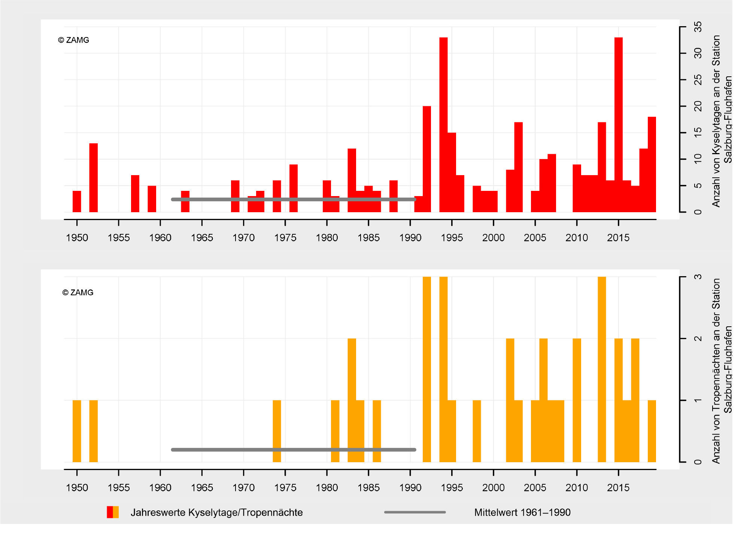Click the gray mean line in top chart

210,199
